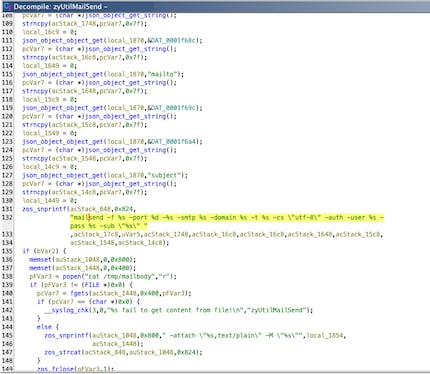Click zos_snprintf call on line 145
This screenshot has height=374, width=430.
click(66, 335)
